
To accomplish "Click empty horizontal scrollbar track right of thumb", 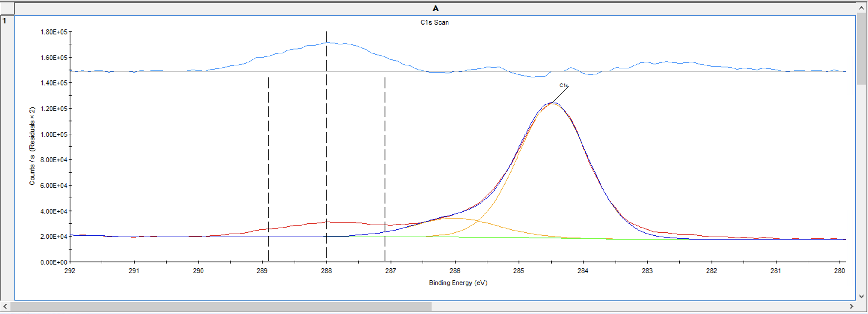I will click(x=640, y=306).
